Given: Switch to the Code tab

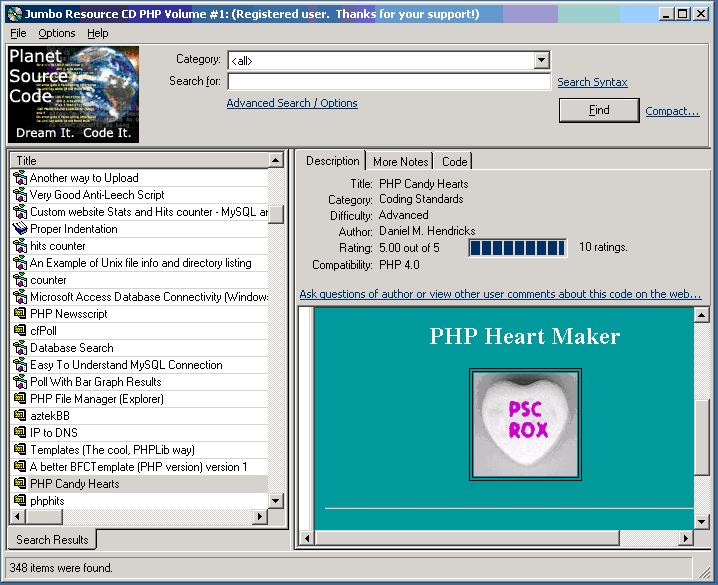Looking at the screenshot, I should click(454, 162).
